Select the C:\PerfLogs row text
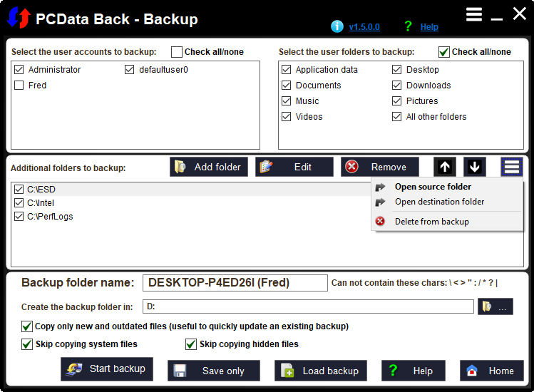534x392 pixels. pos(50,217)
